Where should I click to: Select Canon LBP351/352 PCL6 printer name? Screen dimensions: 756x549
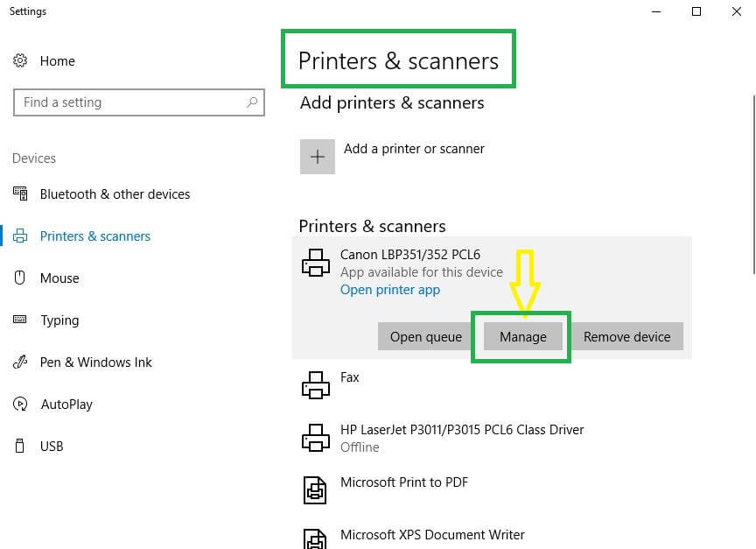click(x=409, y=254)
